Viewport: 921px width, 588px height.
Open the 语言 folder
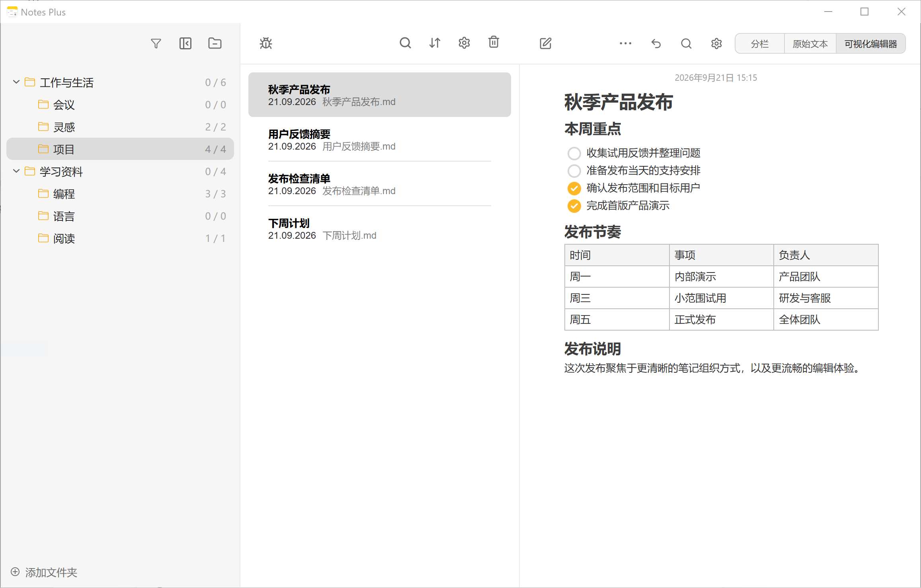120,216
